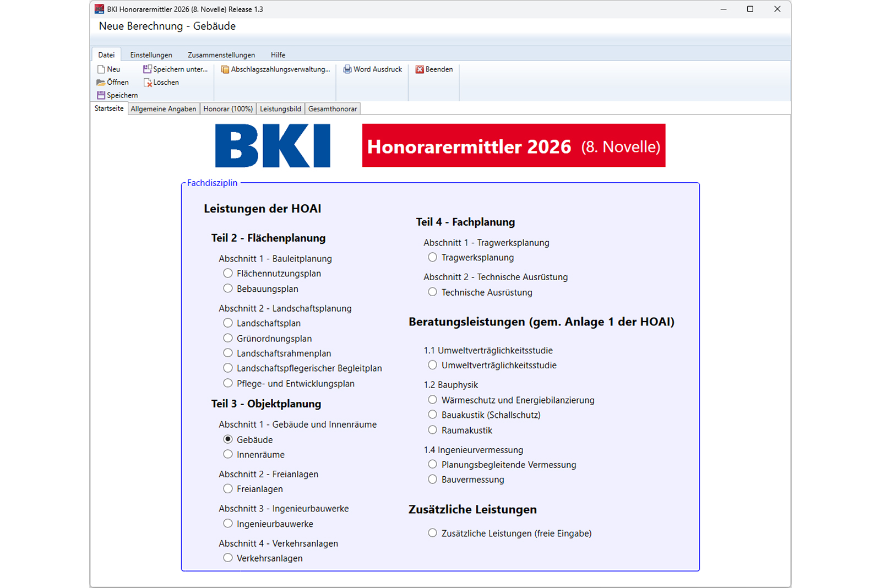Choose Zusätzliche Leistungen (freie Eingabe)
This screenshot has width=881, height=588.
(x=433, y=533)
